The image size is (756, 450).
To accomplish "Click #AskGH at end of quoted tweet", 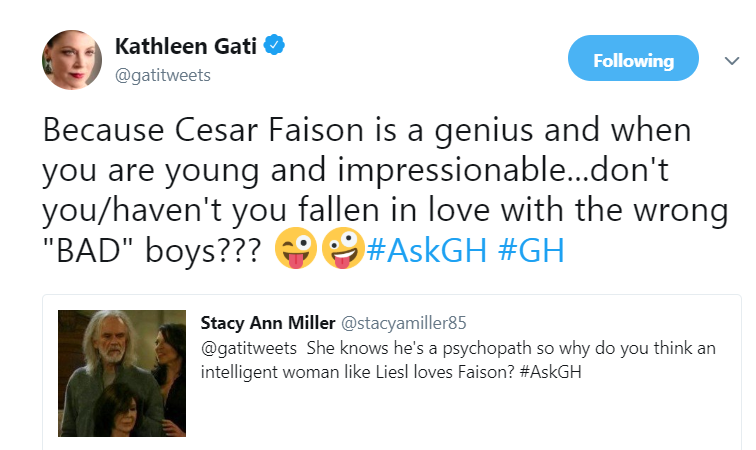I will 544,369.
